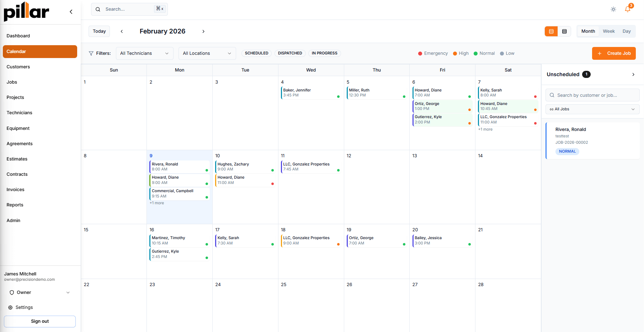Open notifications via the bell icon
The width and height of the screenshot is (644, 332).
627,9
